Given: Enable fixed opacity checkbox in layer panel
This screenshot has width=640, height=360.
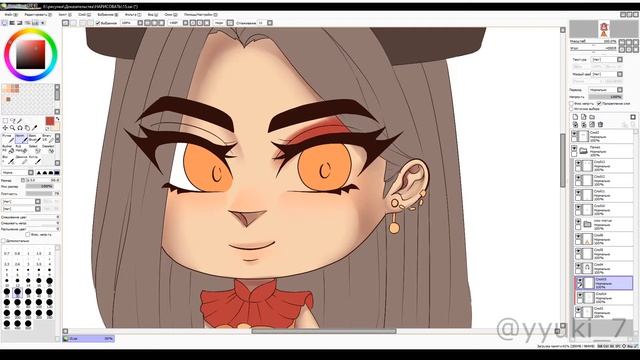Looking at the screenshot, I should [572, 104].
